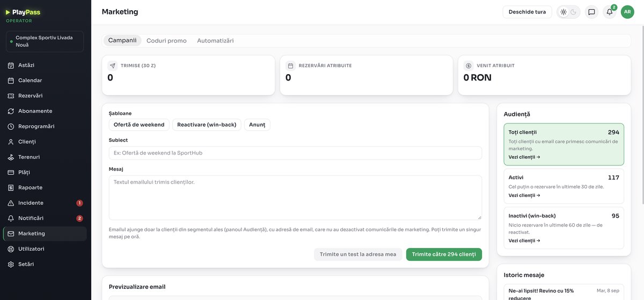The image size is (644, 300).
Task: Click the 0 RON revenue value
Action: pos(477,78)
